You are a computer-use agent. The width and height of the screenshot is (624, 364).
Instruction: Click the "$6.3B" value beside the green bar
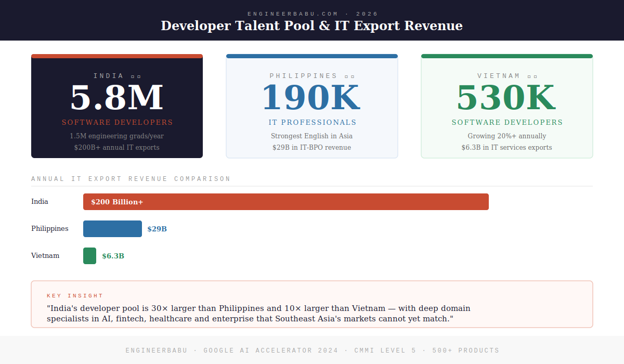pos(113,256)
